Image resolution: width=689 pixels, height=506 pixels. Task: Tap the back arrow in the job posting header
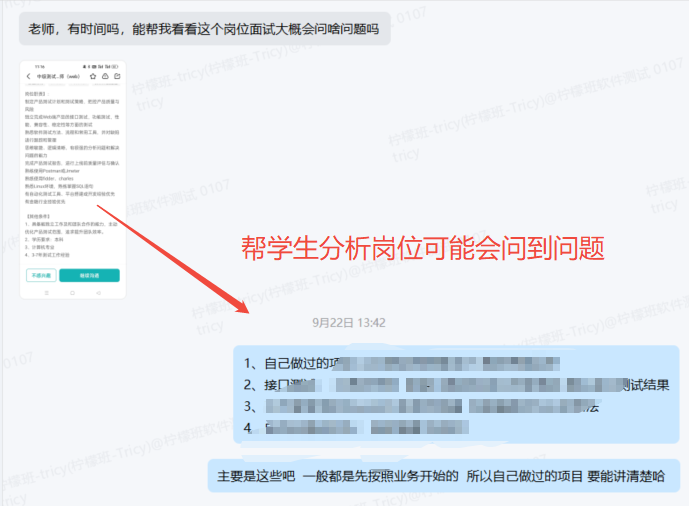click(x=28, y=76)
